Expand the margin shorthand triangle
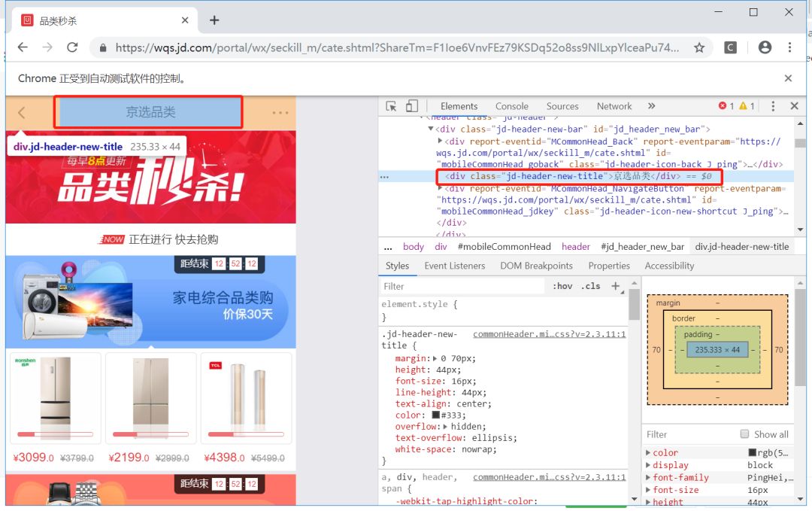812x511 pixels. click(435, 358)
